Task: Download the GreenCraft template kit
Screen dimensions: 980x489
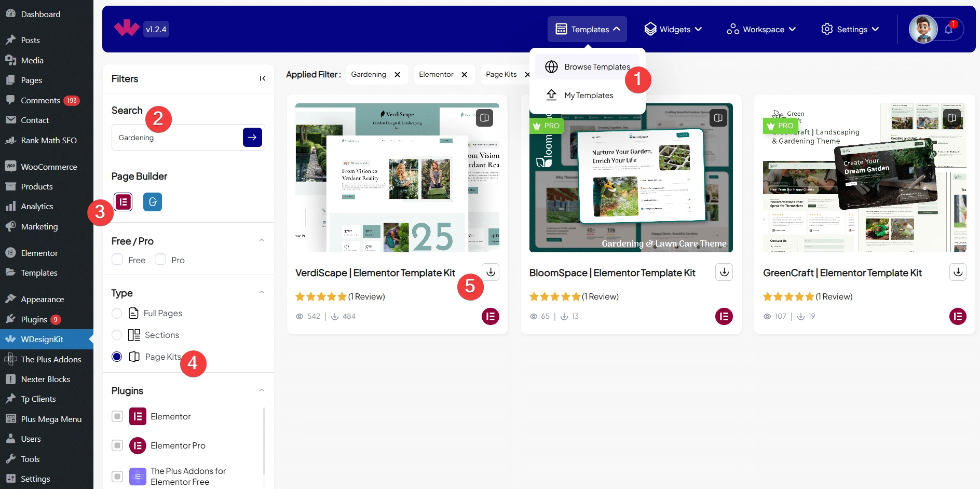Action: (958, 271)
